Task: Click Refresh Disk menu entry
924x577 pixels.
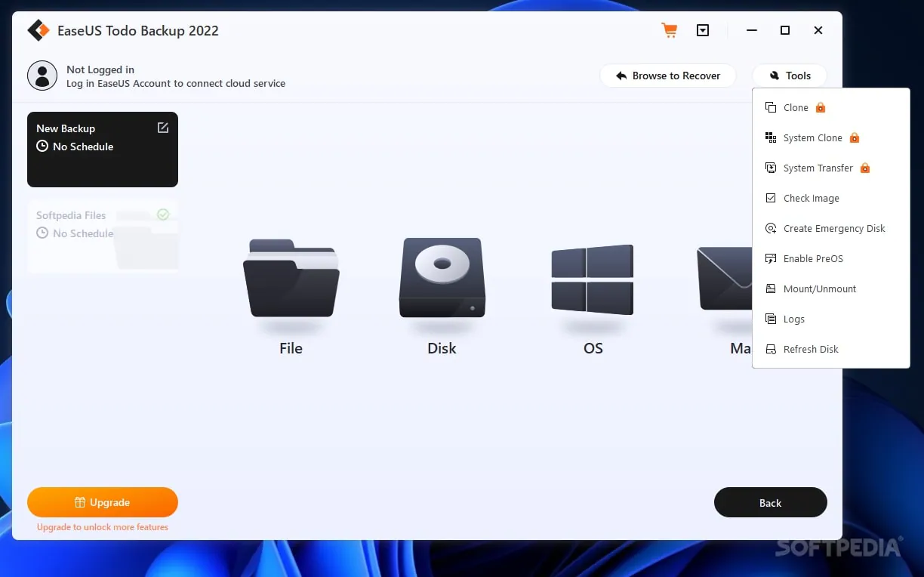Action: click(x=830, y=349)
